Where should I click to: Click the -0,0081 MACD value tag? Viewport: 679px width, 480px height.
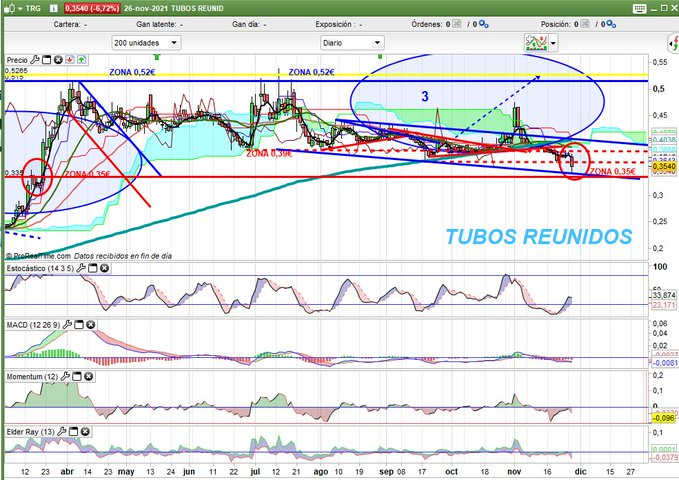(663, 363)
